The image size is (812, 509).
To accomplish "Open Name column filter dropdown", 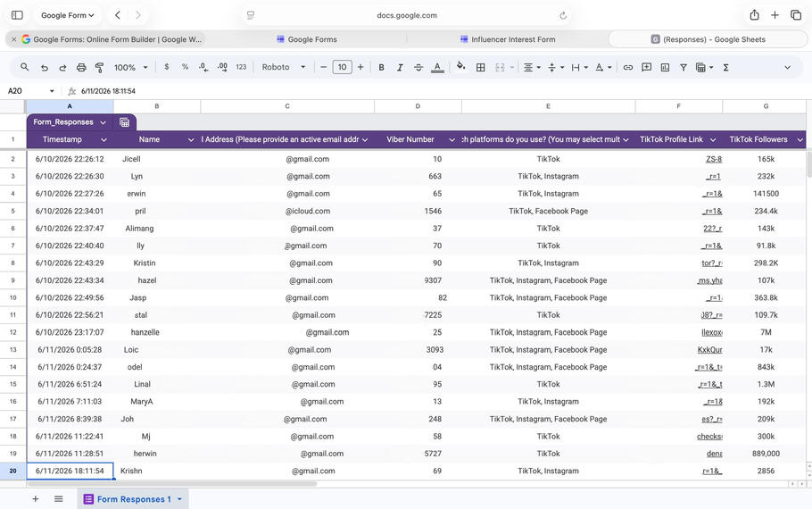I will (191, 139).
